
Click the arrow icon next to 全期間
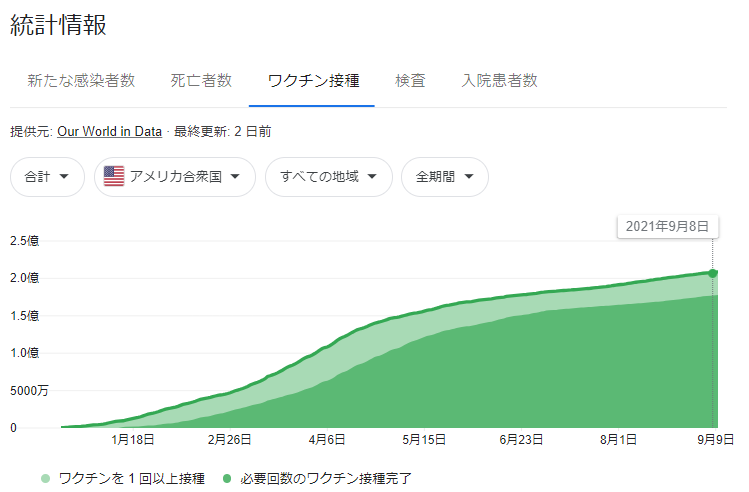tap(469, 177)
